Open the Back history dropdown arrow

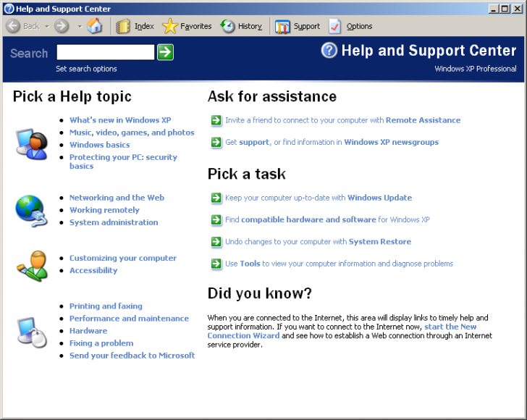coord(47,26)
